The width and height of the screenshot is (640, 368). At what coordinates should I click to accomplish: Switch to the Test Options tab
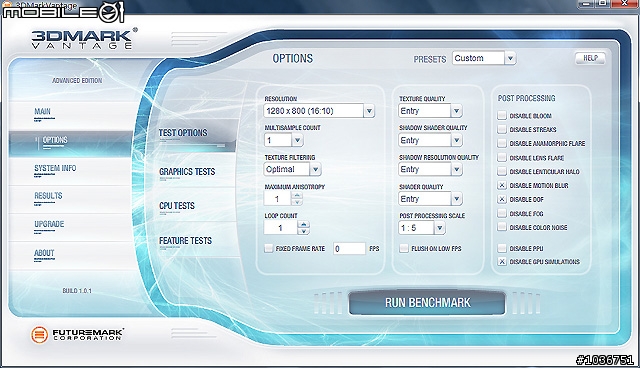point(183,133)
